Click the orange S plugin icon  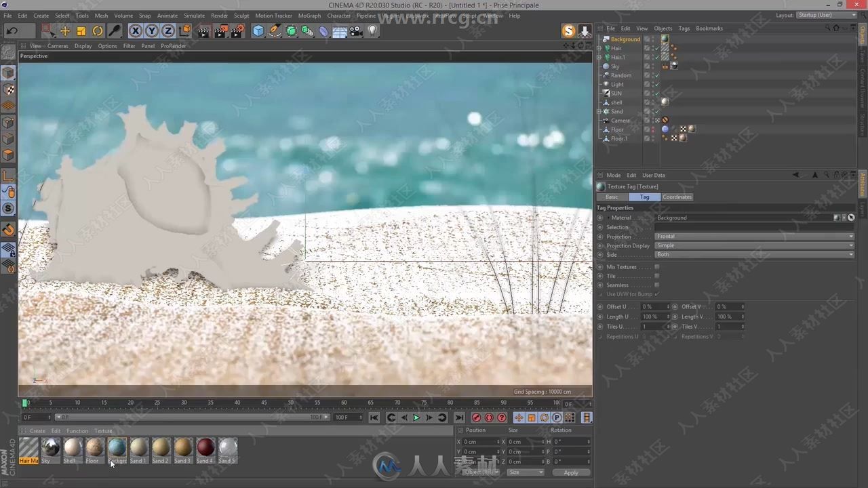[x=568, y=30]
